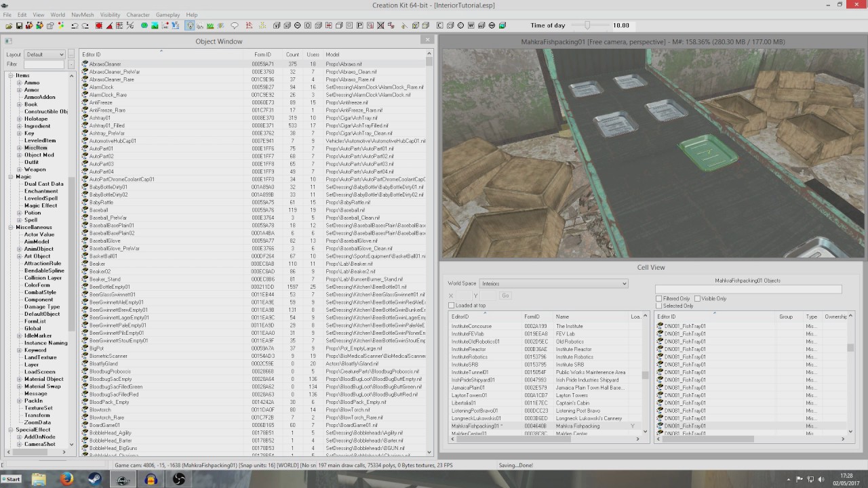
Task: Select InstituteConcourse in the cell list
Action: [545, 326]
